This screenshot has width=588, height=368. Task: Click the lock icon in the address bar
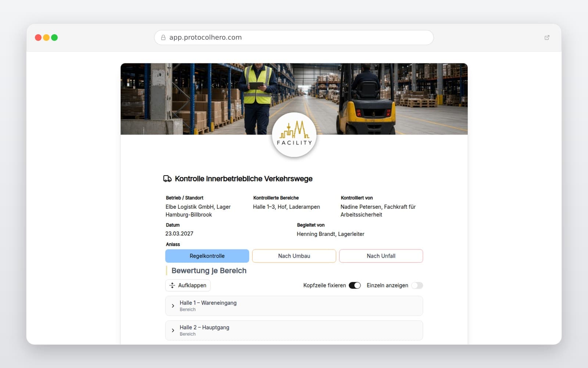[163, 38]
